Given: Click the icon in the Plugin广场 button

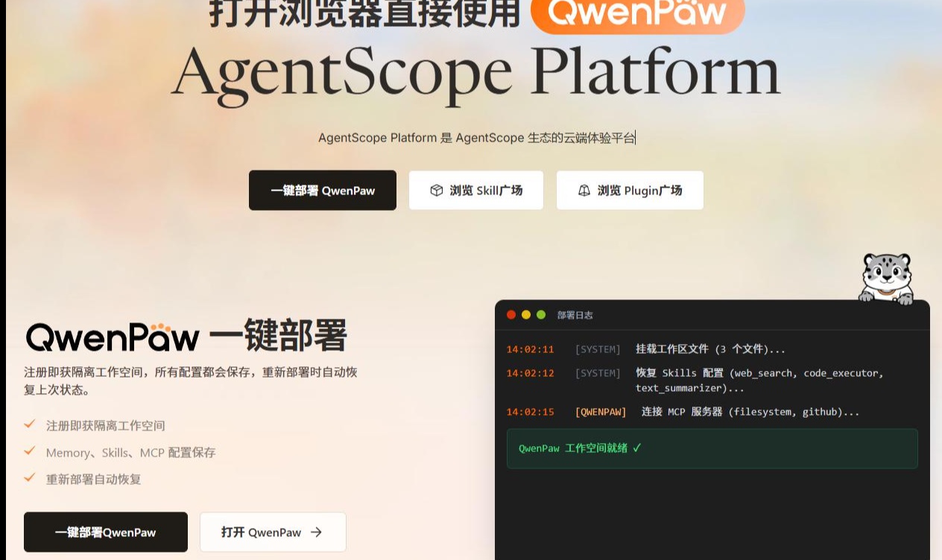Looking at the screenshot, I should point(584,191).
